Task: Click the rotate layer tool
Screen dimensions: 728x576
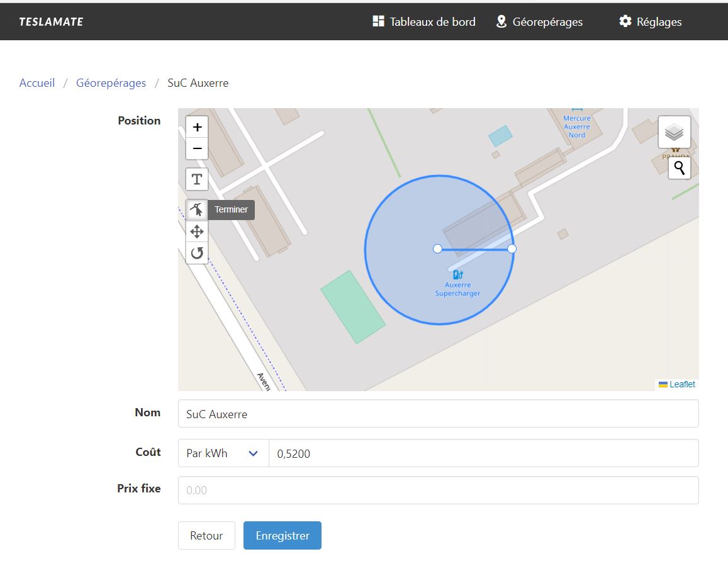Action: (x=197, y=253)
